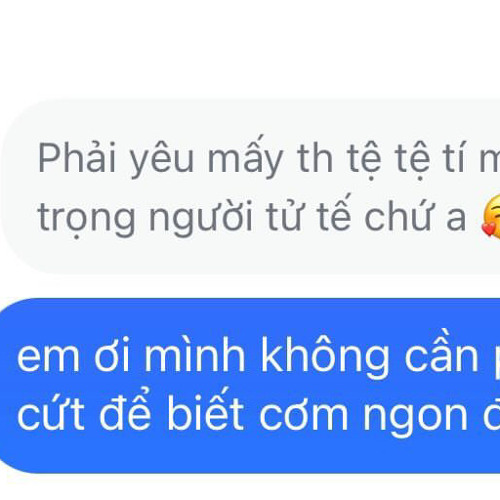Image resolution: width=500 pixels, height=500 pixels.
Task: Click the word "biết" in sent message
Action: coord(205,411)
